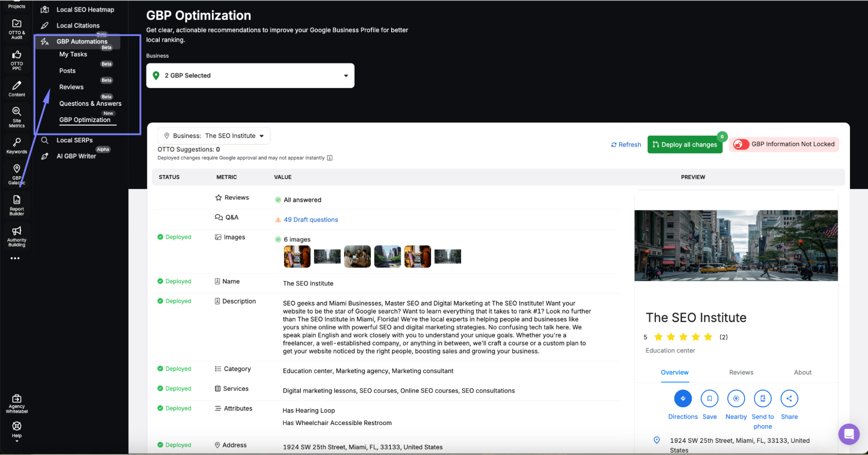Click the Directions icon in preview
The width and height of the screenshot is (868, 455).
(683, 398)
